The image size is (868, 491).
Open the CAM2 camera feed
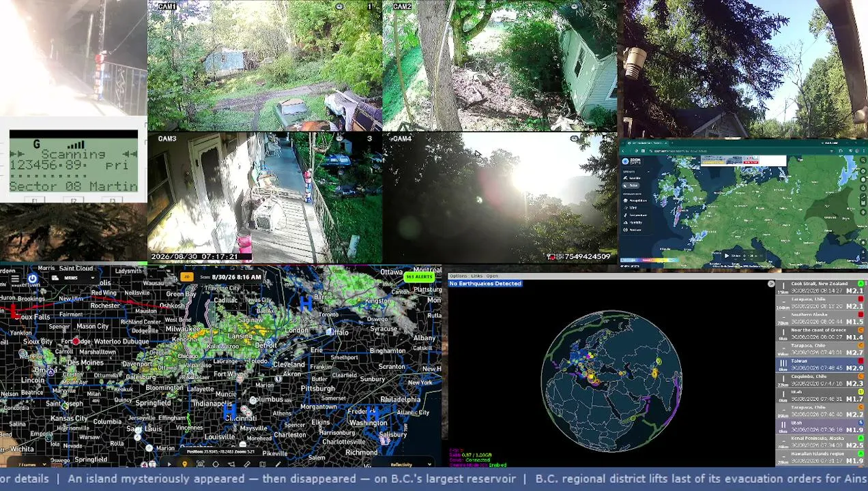(500, 65)
